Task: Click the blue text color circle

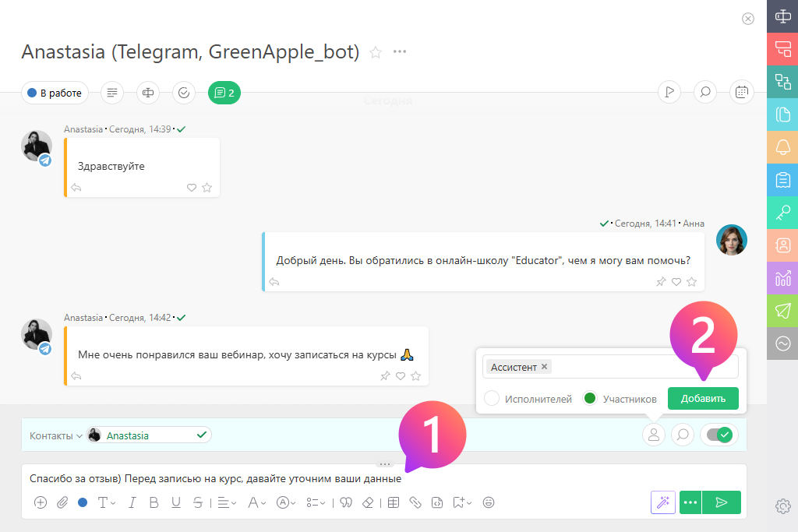Action: [83, 502]
